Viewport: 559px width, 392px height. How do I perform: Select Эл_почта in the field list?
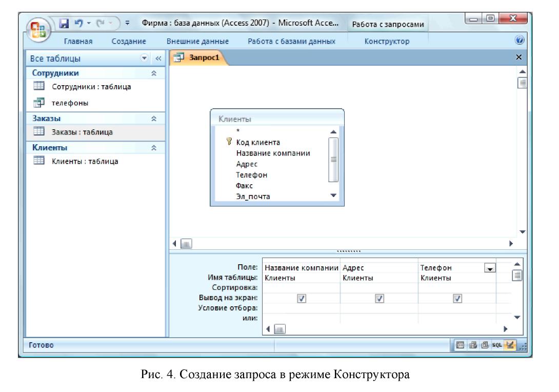[253, 196]
